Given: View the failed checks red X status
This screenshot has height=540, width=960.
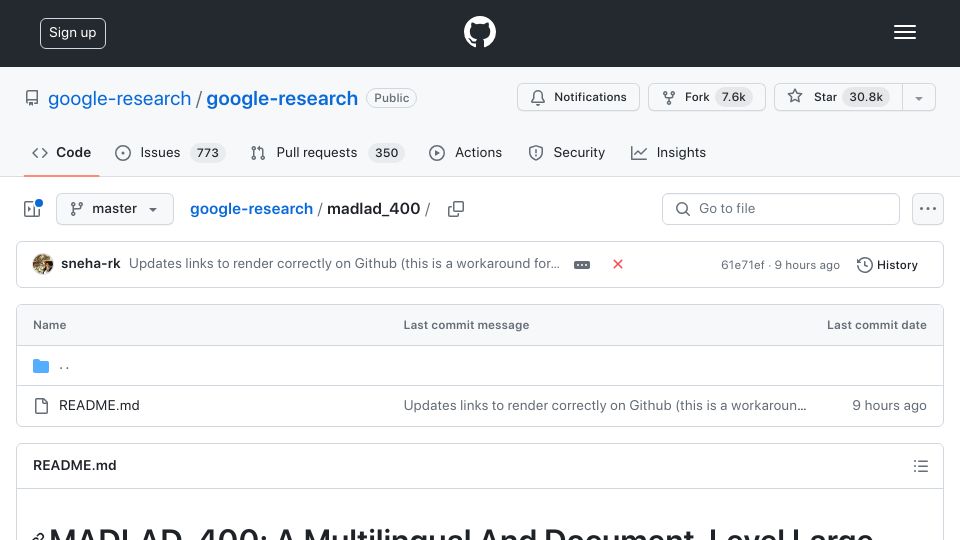Looking at the screenshot, I should [x=618, y=264].
